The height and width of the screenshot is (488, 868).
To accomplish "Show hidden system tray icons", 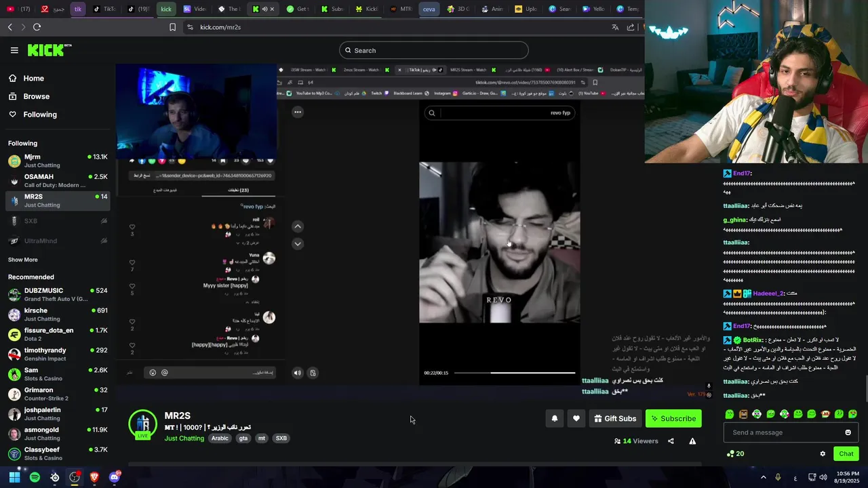I will pyautogui.click(x=764, y=477).
